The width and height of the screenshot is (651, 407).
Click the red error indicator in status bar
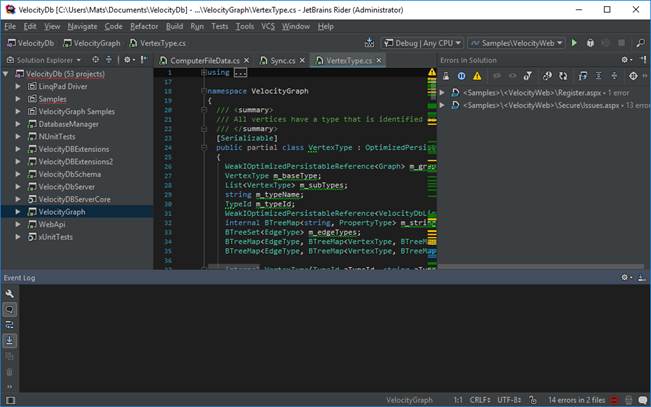[x=615, y=400]
